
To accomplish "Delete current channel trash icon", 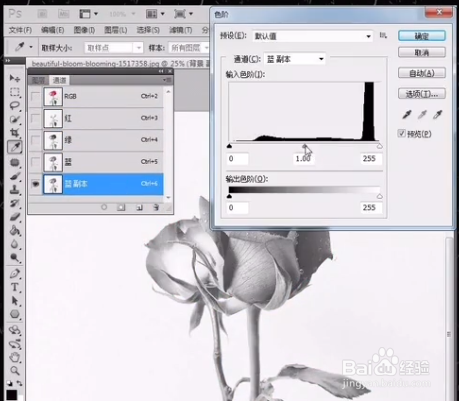I will coord(156,207).
